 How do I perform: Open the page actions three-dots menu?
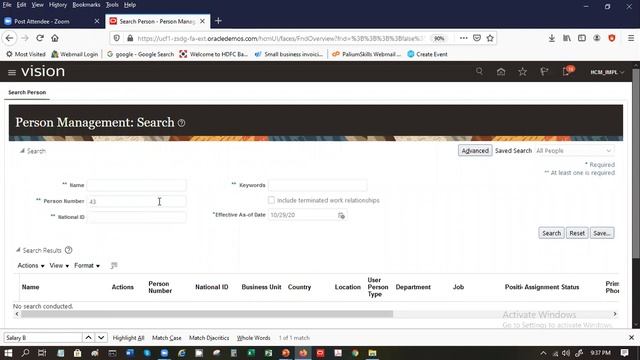[463, 38]
